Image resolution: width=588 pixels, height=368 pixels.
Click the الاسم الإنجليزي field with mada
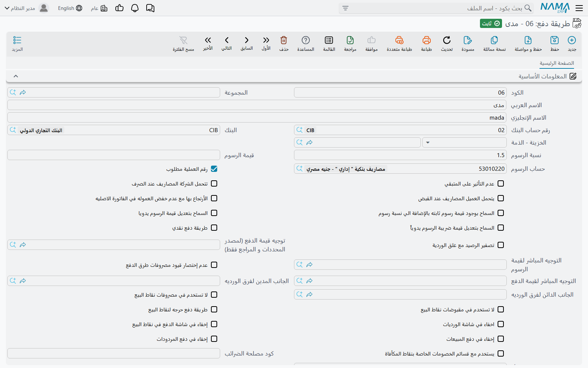click(x=257, y=117)
